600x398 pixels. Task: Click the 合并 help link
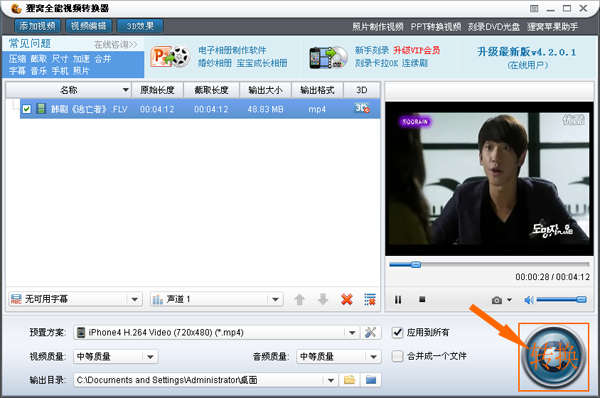point(103,59)
